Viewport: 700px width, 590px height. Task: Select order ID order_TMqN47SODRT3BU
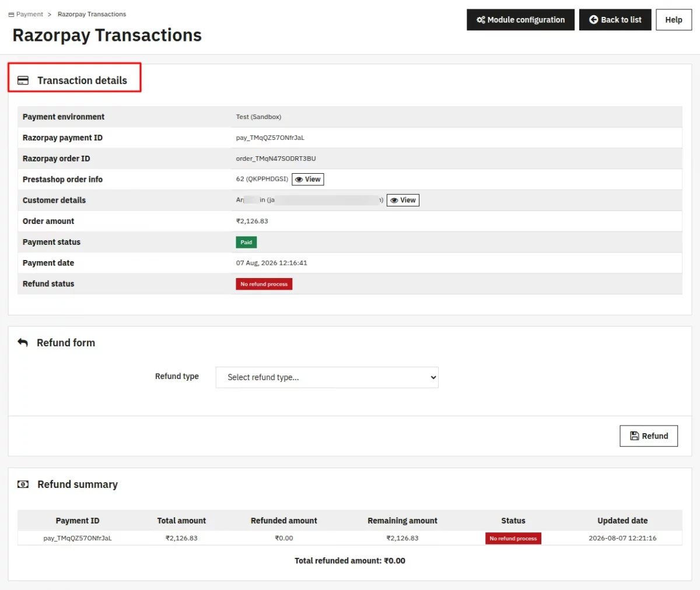[276, 159]
